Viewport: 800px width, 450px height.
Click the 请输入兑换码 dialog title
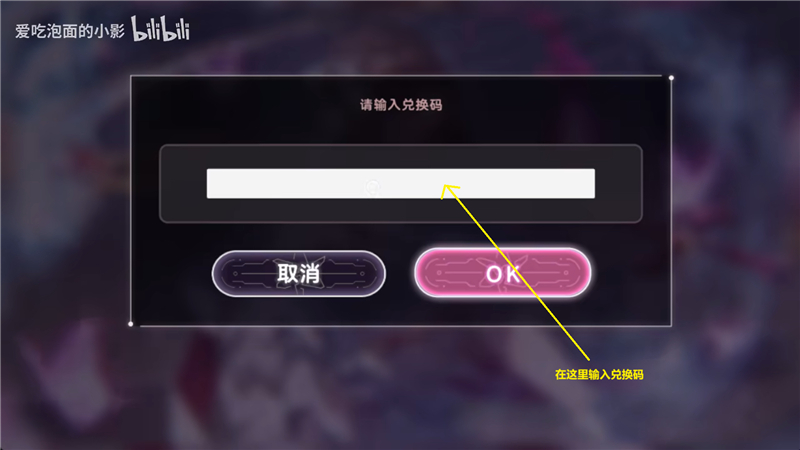pyautogui.click(x=401, y=105)
